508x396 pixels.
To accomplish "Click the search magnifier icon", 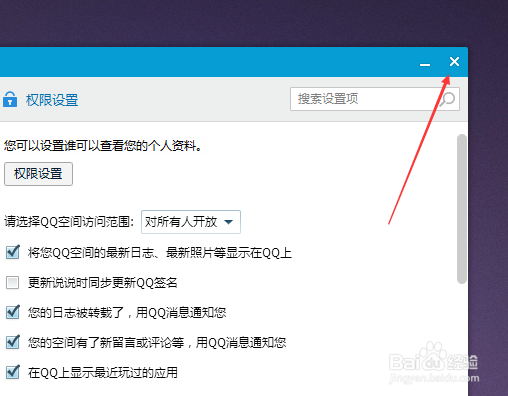I will click(447, 99).
